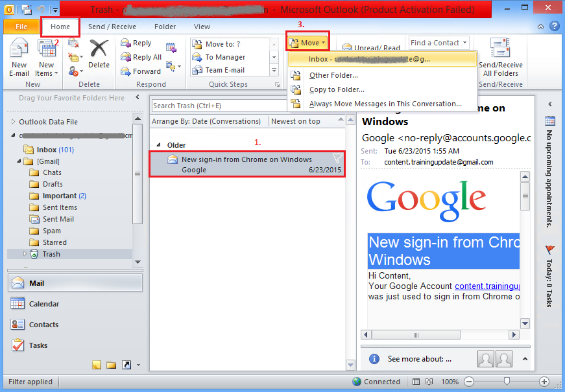Viewport: 565px width, 392px height.
Task: Click the Find a Contact box
Action: (x=439, y=43)
